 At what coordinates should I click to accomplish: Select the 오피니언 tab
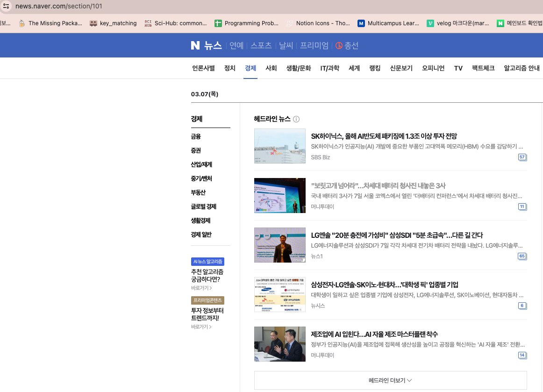(x=433, y=68)
